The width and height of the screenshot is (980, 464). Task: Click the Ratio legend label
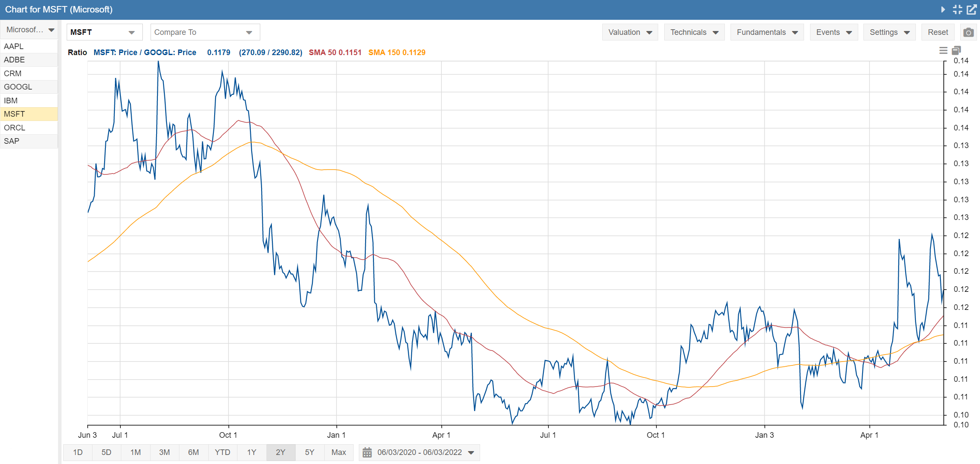[x=77, y=53]
